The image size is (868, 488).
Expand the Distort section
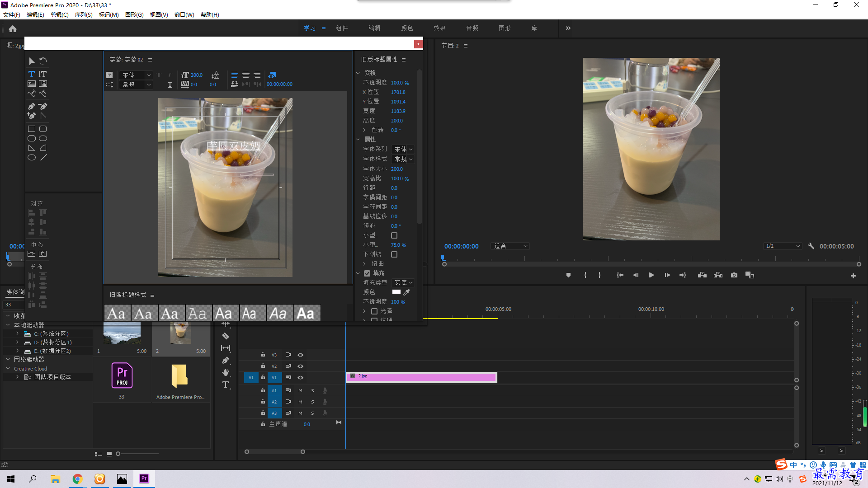(364, 264)
